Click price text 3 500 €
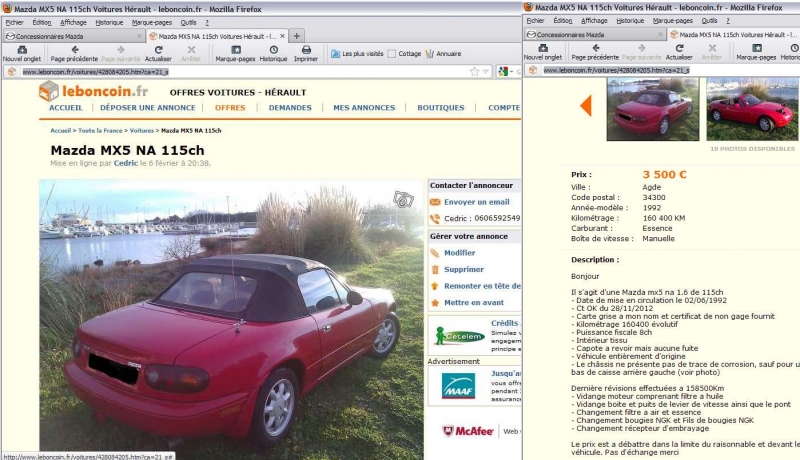Viewport: 800px width, 460px height. [664, 174]
